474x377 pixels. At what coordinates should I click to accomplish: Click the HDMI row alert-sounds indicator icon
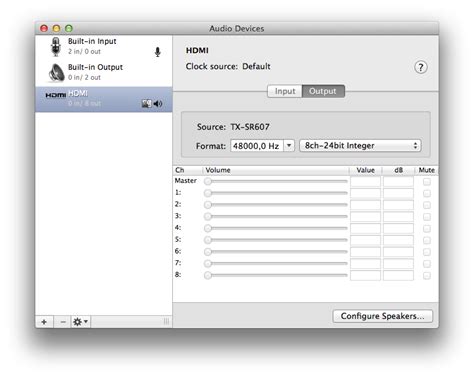tap(147, 104)
